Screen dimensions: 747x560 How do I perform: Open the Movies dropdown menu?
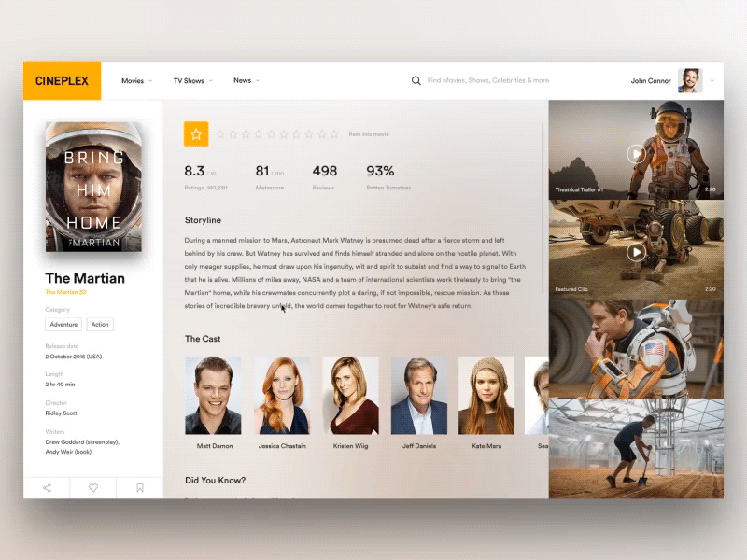point(134,81)
